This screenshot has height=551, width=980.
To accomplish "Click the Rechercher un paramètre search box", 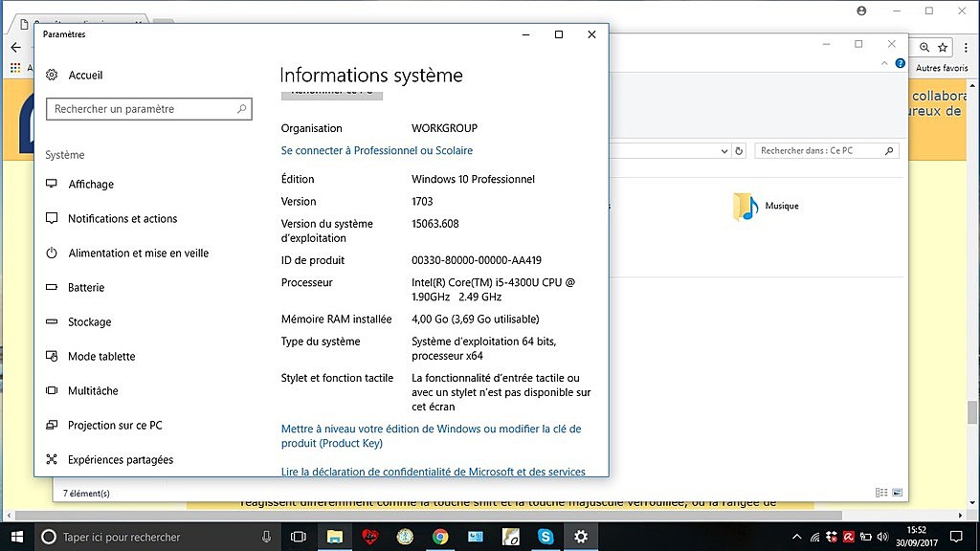I will pos(148,109).
